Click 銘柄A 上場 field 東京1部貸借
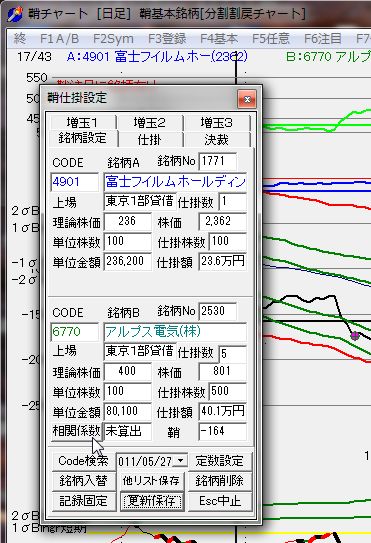371x543 pixels. (140, 202)
